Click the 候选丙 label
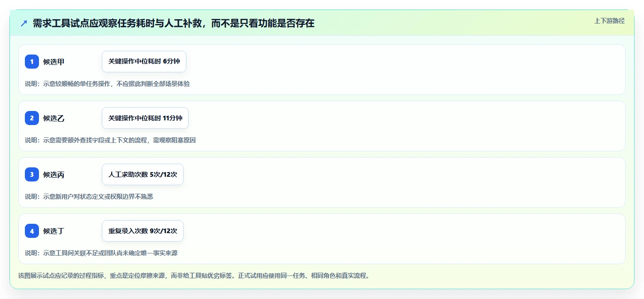This screenshot has width=644, height=299. [x=54, y=174]
